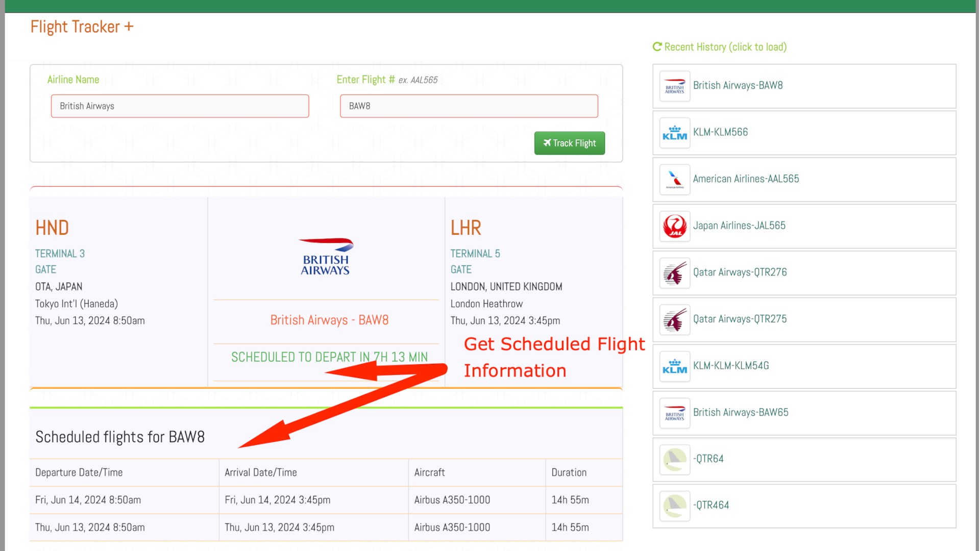This screenshot has height=551, width=980.
Task: Load American Airlines-AAL565 from recent history
Action: coord(804,180)
